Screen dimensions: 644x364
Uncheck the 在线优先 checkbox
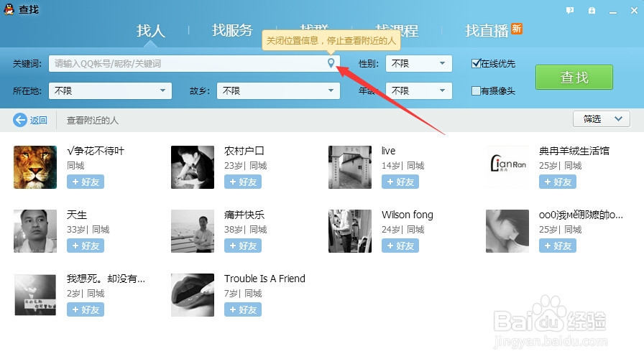[476, 63]
